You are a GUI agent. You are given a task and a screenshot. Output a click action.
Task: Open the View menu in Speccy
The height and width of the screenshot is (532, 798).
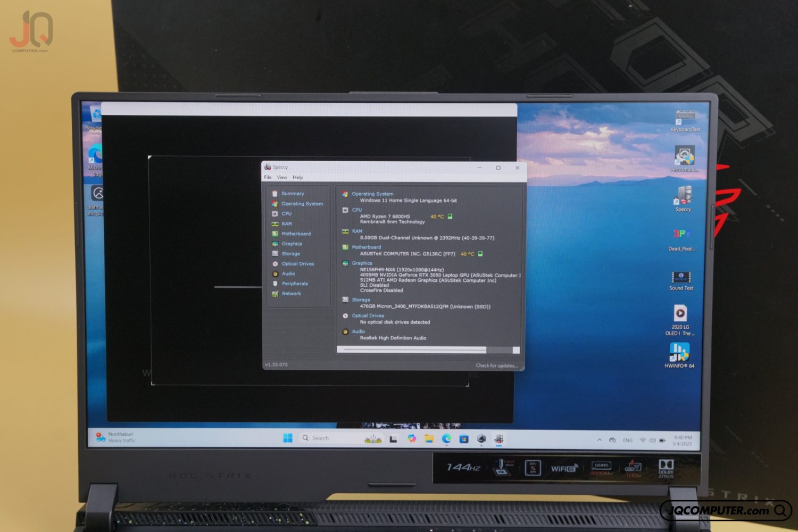[x=282, y=177]
